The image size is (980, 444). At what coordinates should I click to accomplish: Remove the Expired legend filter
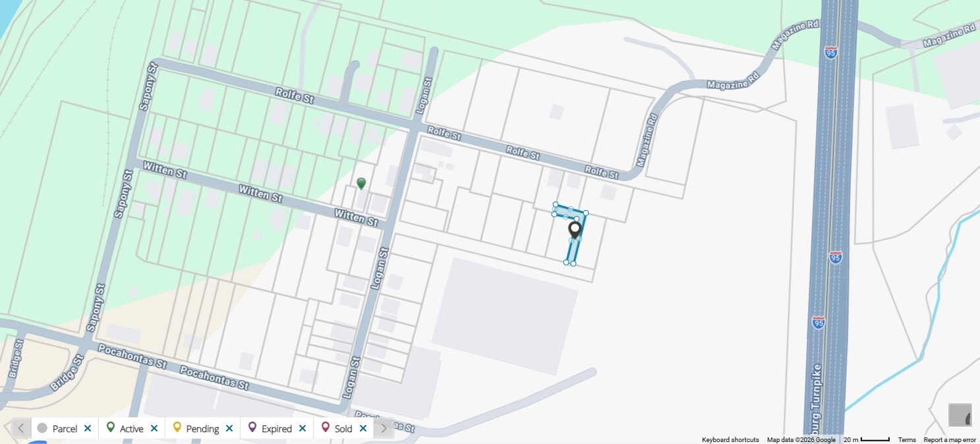[303, 428]
